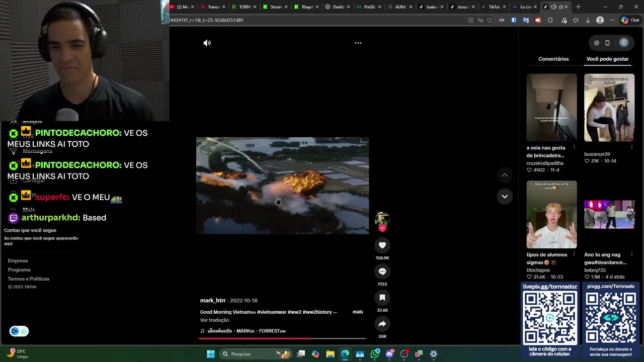Click 'Ver tradução' translation link

pos(214,320)
